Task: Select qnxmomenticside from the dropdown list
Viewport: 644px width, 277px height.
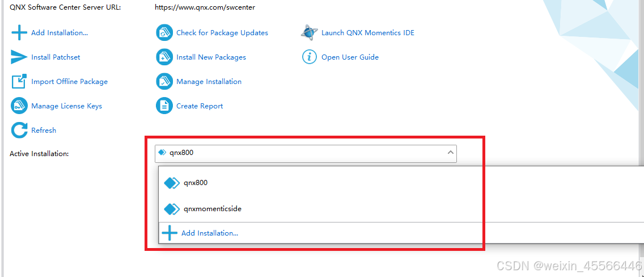Action: pos(402,209)
